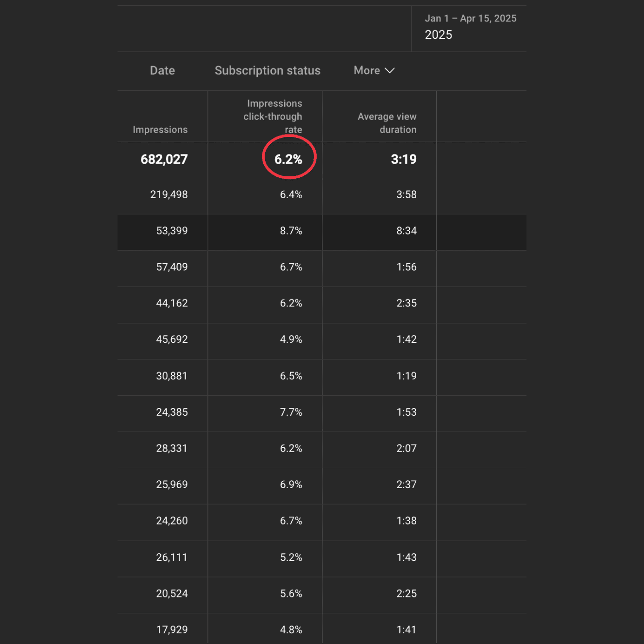Open the More dropdown chevron
This screenshot has height=644, width=644.
[x=390, y=71]
